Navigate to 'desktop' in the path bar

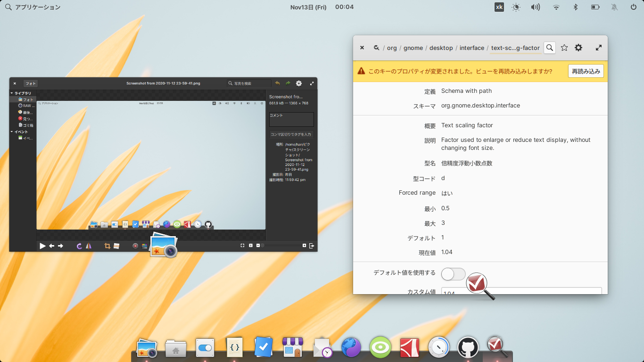(441, 48)
